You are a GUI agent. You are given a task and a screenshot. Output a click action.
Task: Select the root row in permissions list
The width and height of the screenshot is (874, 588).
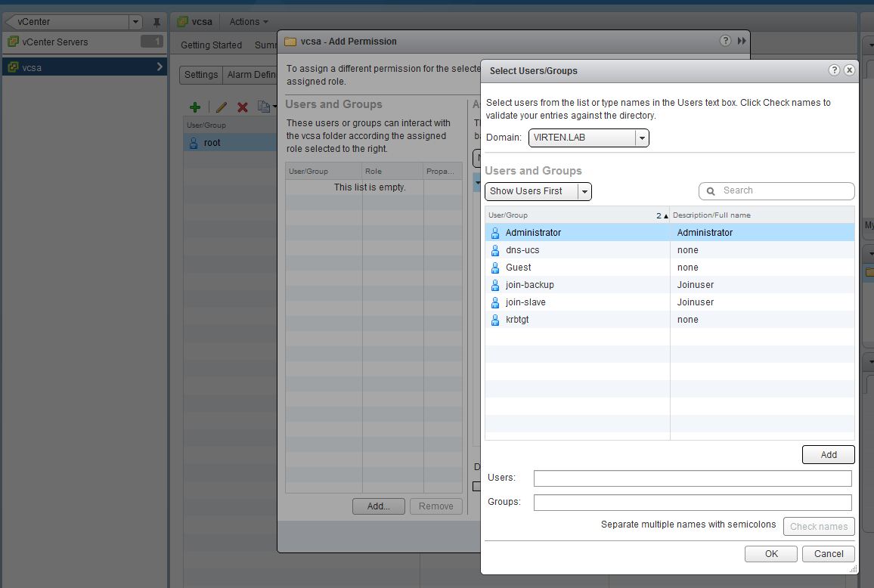231,143
